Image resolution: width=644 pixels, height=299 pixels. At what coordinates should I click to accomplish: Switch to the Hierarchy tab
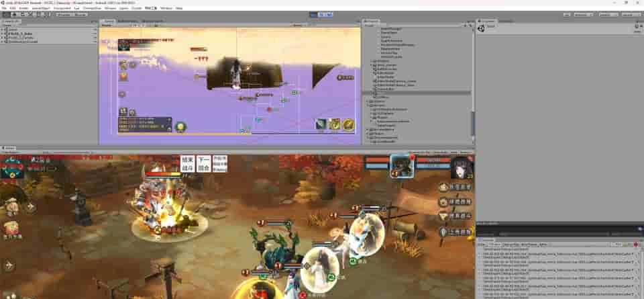[x=11, y=21]
